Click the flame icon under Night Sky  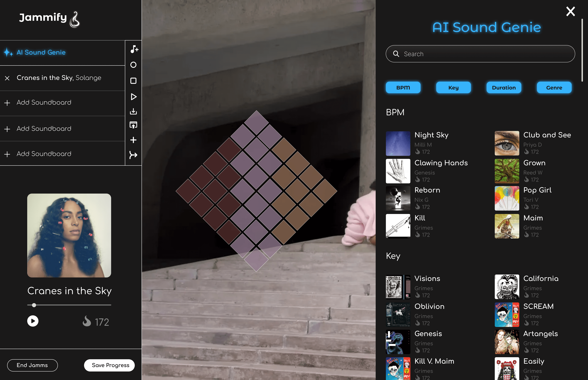click(x=418, y=151)
